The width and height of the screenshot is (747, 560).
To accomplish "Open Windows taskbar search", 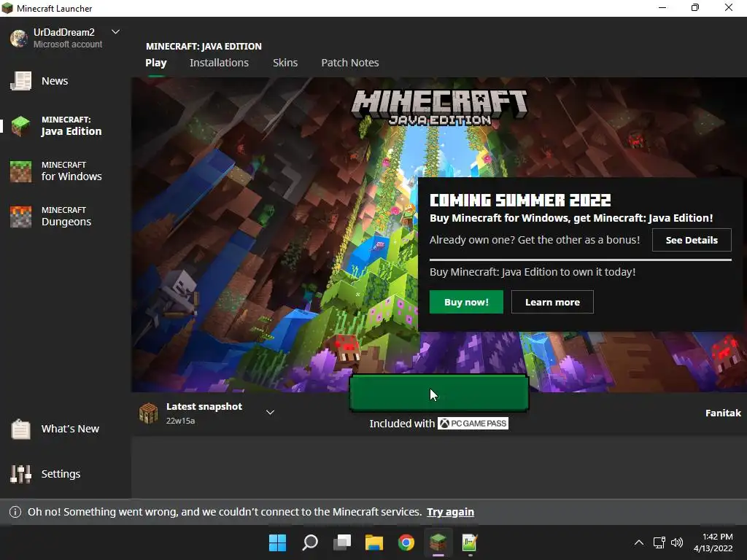I will [309, 542].
